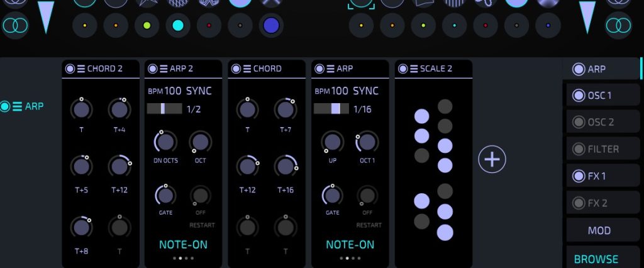Toggle power for the SCALE 2 module

[402, 69]
